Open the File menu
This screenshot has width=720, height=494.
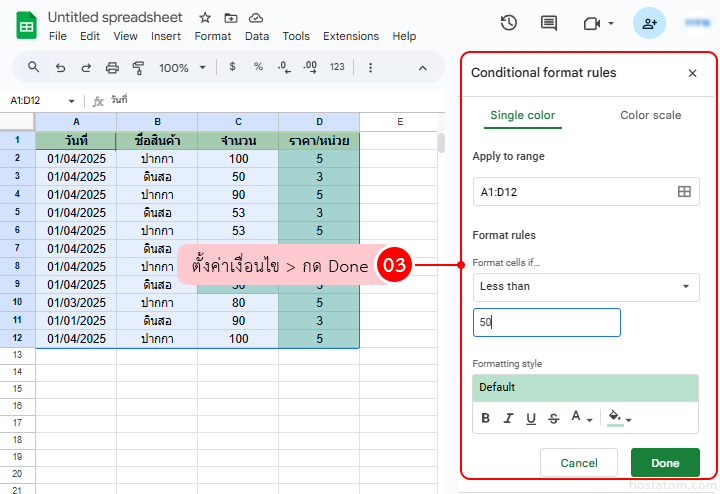click(58, 36)
